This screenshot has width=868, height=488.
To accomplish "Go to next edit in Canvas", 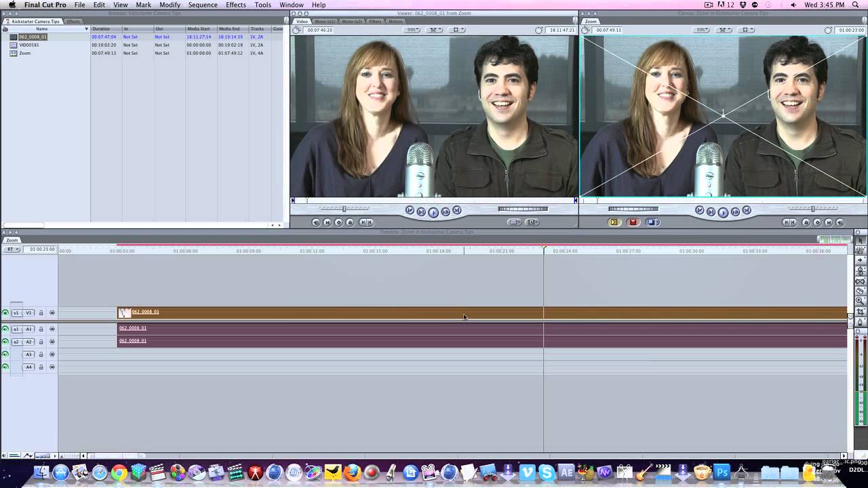I will coord(747,211).
